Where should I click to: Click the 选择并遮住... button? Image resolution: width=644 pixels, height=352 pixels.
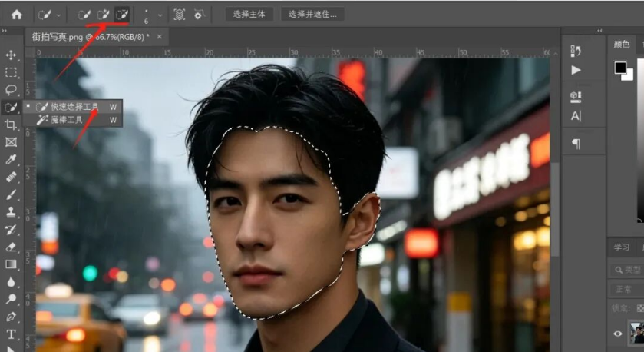click(x=312, y=15)
